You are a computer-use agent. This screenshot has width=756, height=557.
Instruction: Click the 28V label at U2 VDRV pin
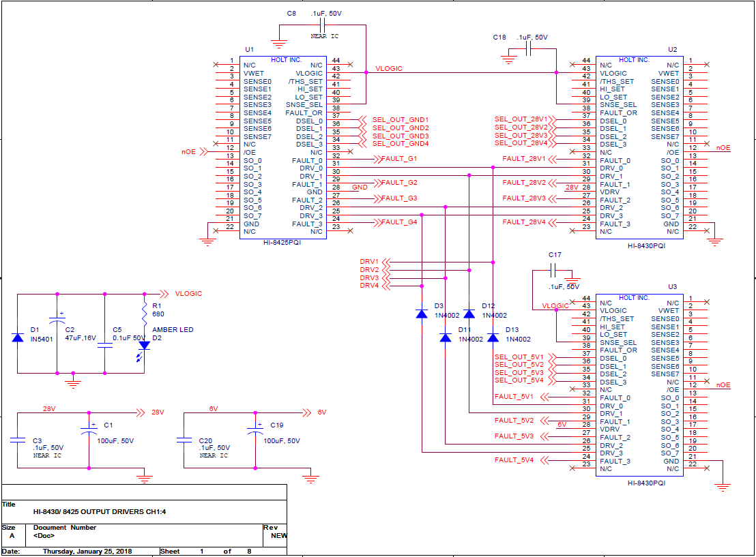[x=572, y=187]
